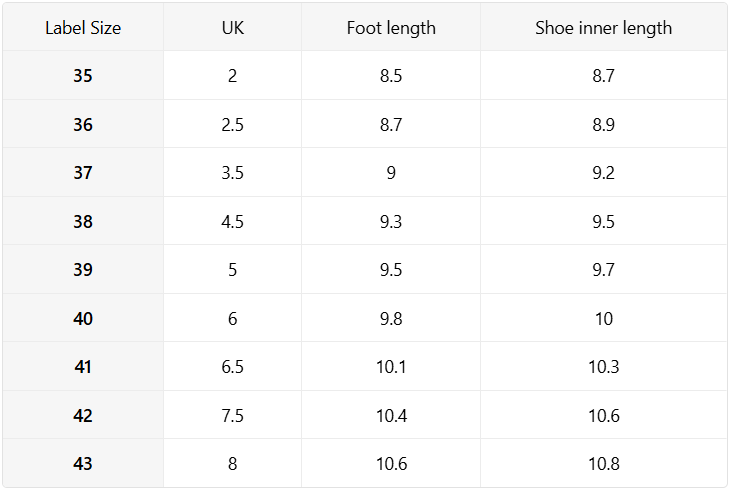Image resolution: width=732 pixels, height=490 pixels.
Task: Select UK size 6 cell
Action: (x=232, y=318)
